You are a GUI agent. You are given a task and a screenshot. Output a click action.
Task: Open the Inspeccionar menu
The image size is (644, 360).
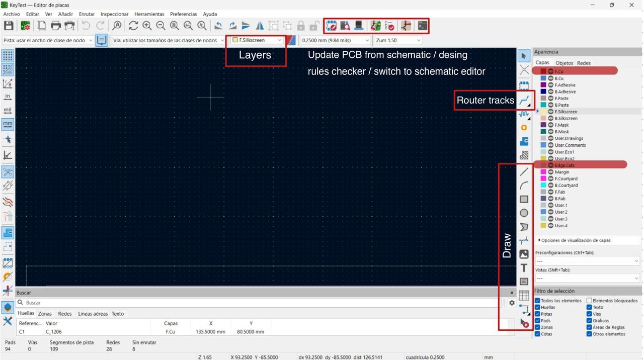pyautogui.click(x=114, y=14)
